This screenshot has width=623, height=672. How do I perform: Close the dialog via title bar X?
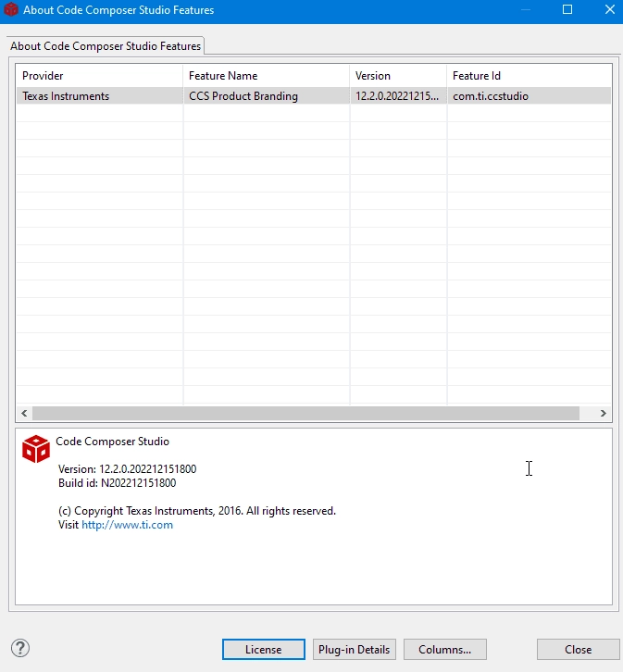[610, 9]
